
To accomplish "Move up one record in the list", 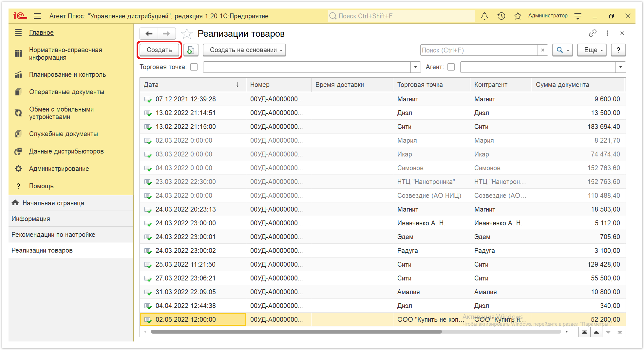I will (596, 332).
